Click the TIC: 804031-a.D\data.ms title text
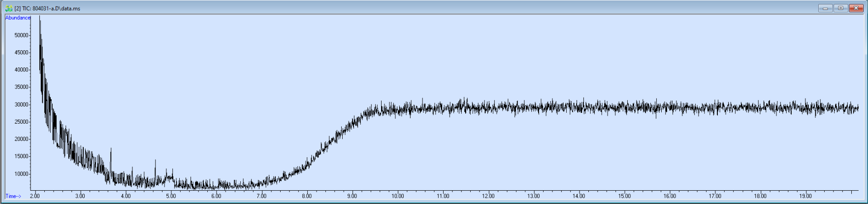This screenshot has width=868, height=204. pyautogui.click(x=47, y=8)
